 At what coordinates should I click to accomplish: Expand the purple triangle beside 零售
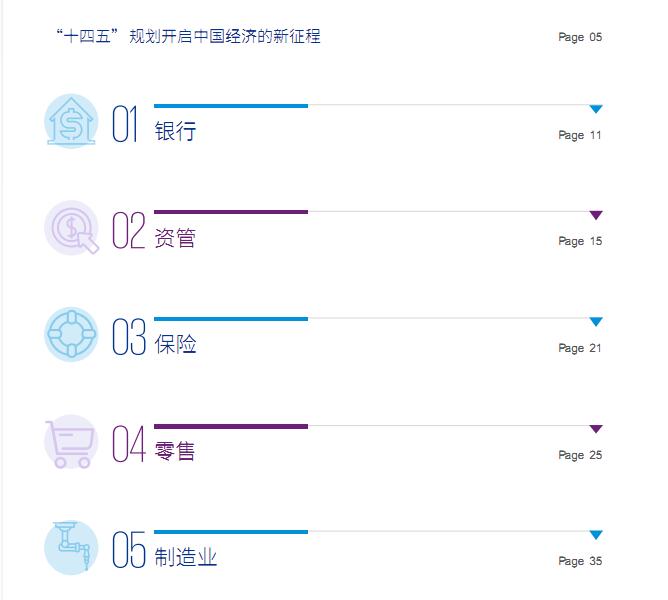pyautogui.click(x=596, y=429)
